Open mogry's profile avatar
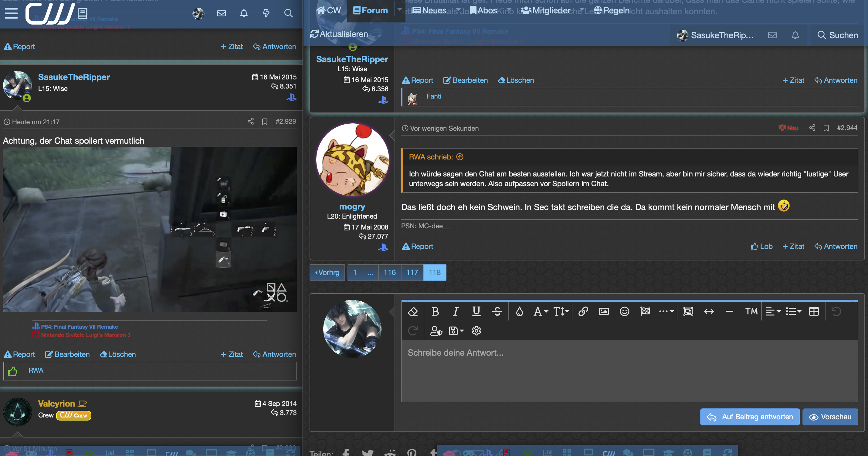The image size is (868, 456). click(352, 160)
